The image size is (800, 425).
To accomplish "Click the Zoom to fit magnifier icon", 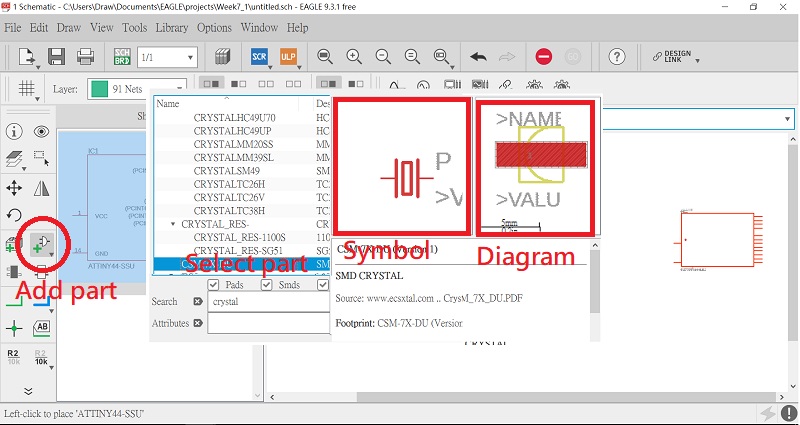I will coord(324,56).
